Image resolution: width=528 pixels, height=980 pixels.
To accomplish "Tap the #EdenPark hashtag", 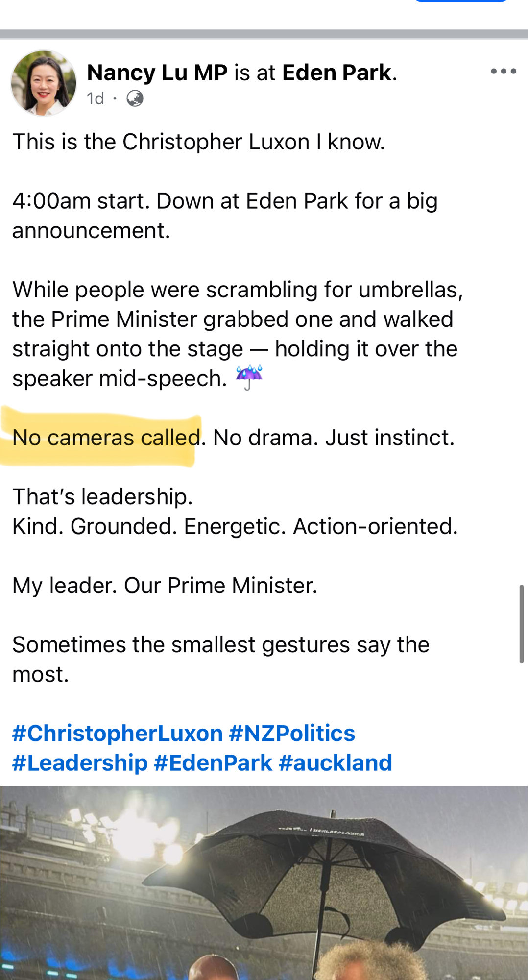I will click(x=213, y=763).
